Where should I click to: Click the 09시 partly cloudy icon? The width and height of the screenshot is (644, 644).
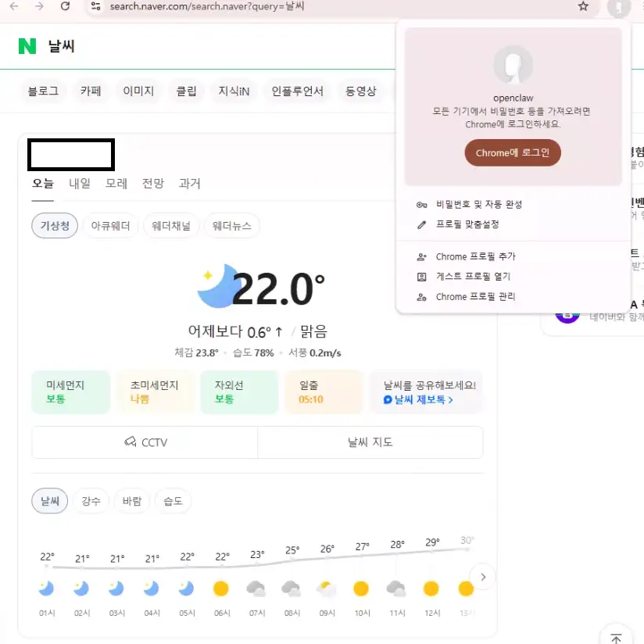[x=326, y=589]
